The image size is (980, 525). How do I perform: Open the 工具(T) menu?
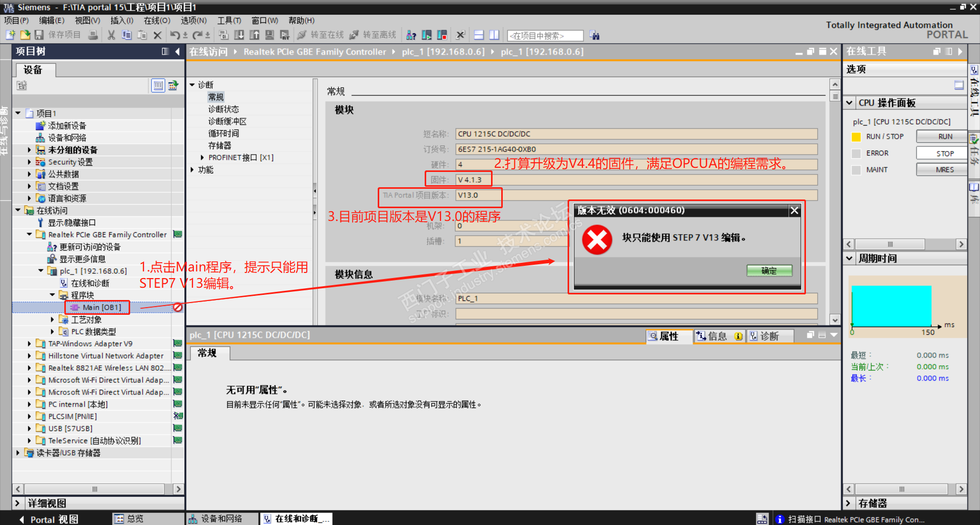click(229, 20)
